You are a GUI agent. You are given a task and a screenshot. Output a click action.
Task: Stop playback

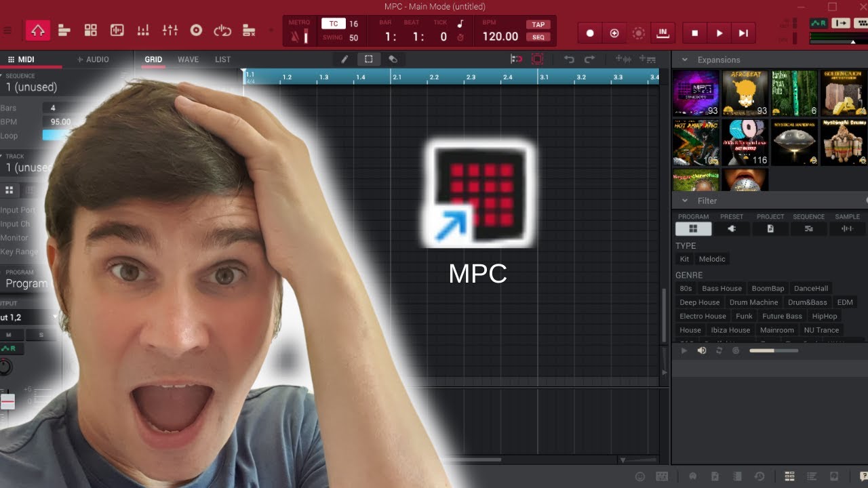point(694,33)
